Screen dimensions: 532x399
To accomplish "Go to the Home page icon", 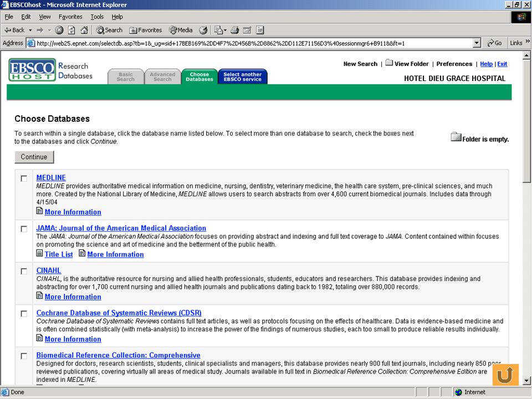I will pyautogui.click(x=84, y=30).
